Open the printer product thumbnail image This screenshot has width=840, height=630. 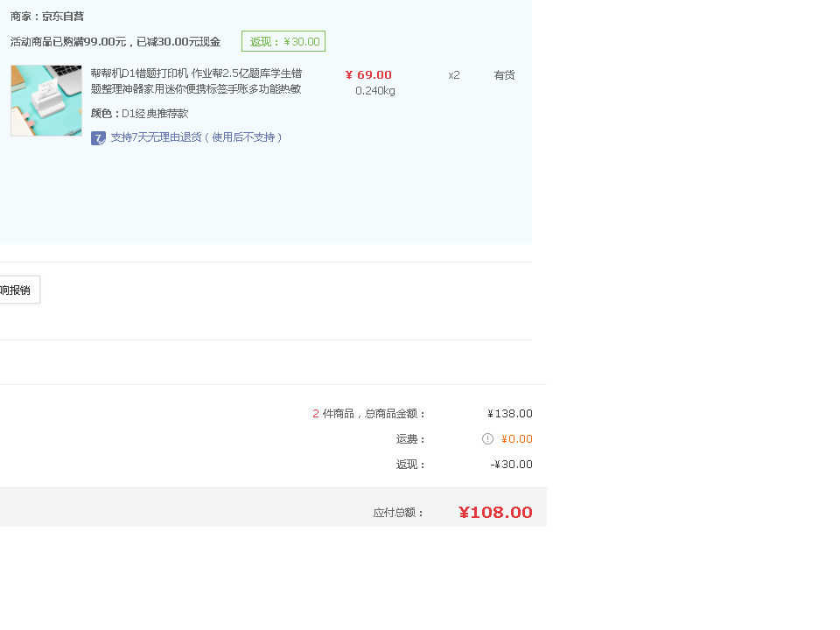coord(46,101)
